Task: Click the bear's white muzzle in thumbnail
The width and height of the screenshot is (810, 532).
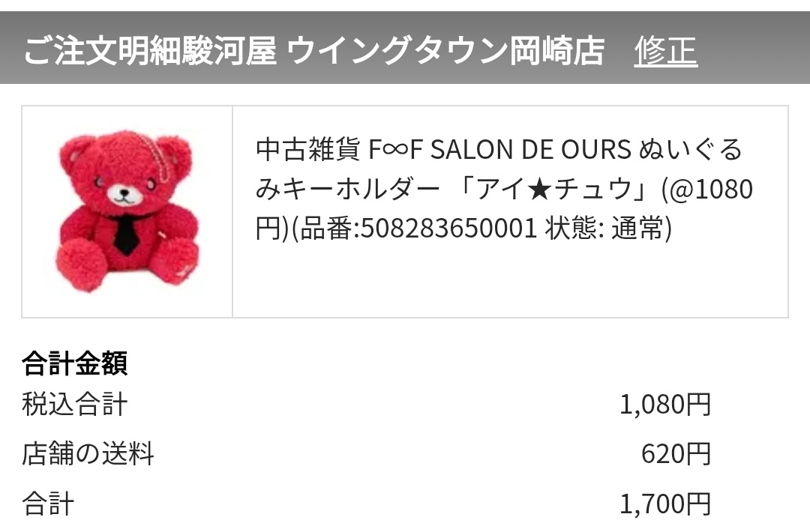Action: pyautogui.click(x=124, y=193)
